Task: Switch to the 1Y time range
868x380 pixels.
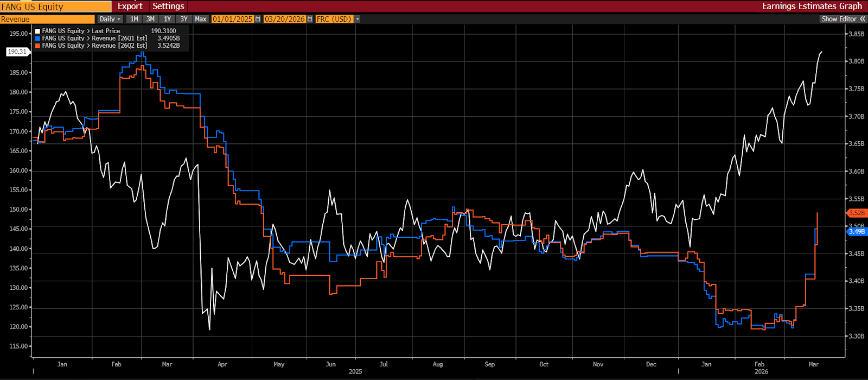Action: pyautogui.click(x=168, y=19)
